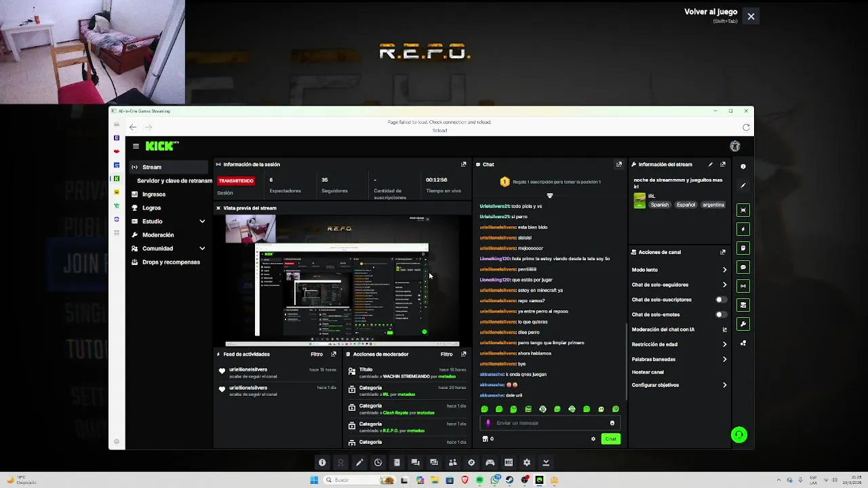Pop out the Feed de actividades panel
Screen dimensions: 868x488
[334, 354]
